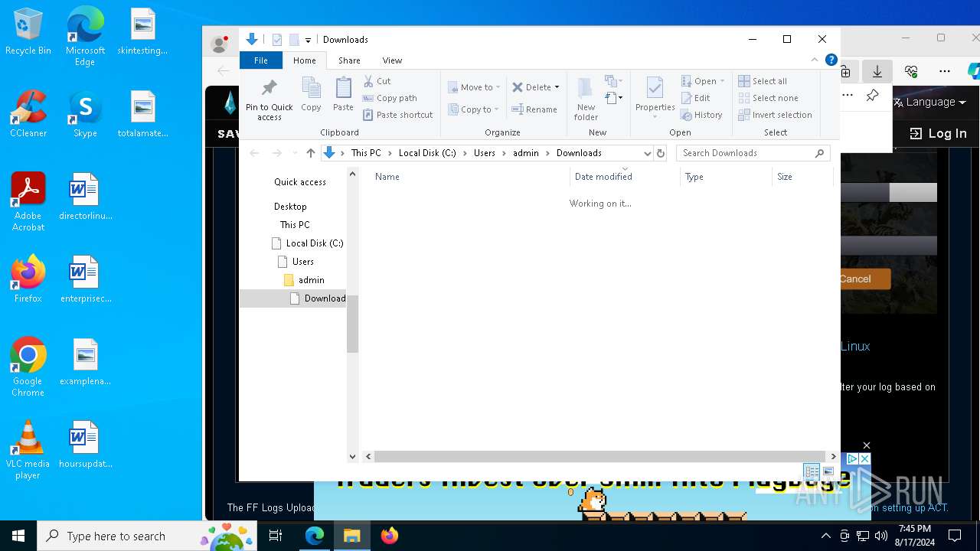Click the Up one level arrow

click(310, 153)
